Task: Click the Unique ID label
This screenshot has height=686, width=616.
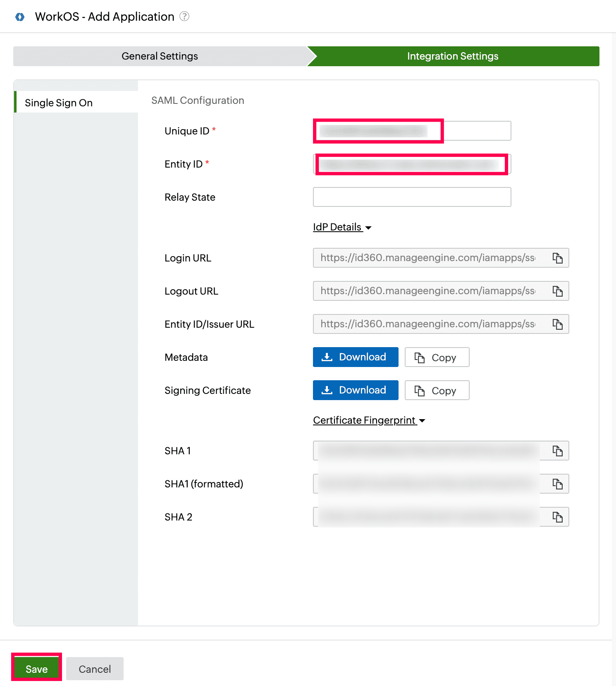Action: point(187,131)
